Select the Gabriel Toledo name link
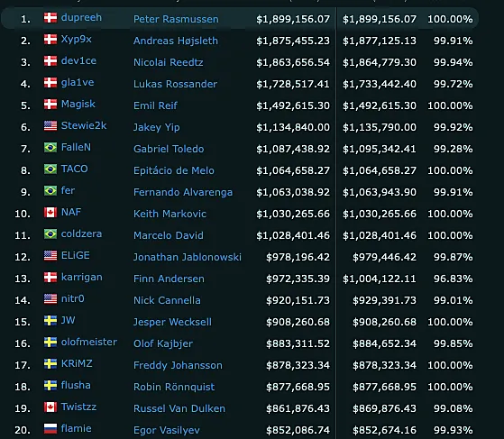Screen dimensions: 504x439 [169, 149]
